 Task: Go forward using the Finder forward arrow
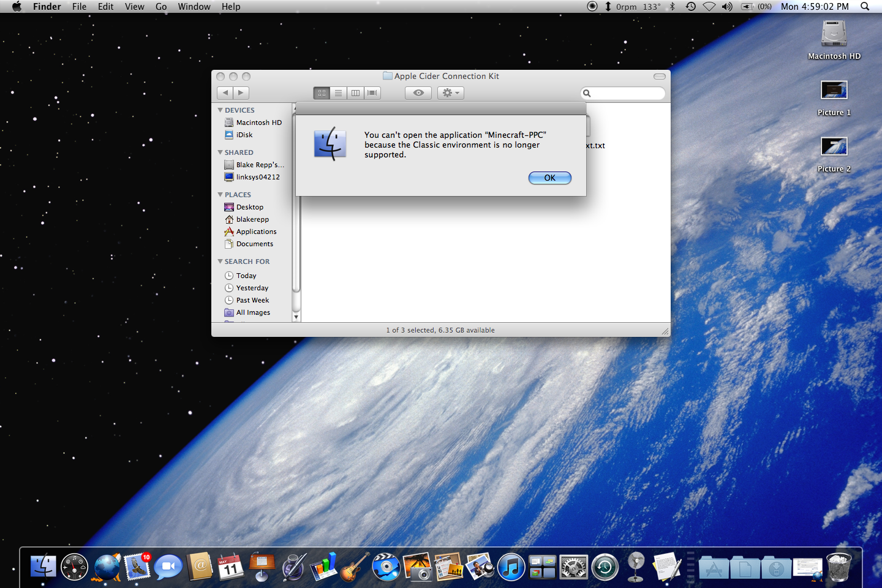tap(241, 92)
